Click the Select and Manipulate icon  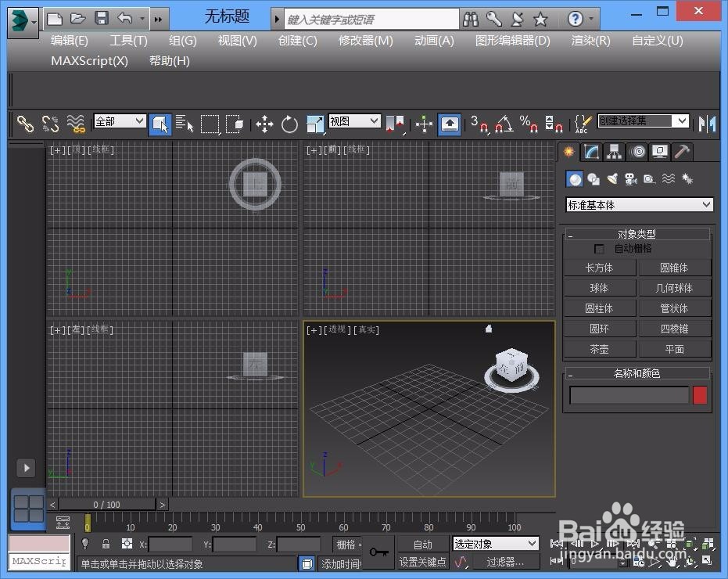424,124
